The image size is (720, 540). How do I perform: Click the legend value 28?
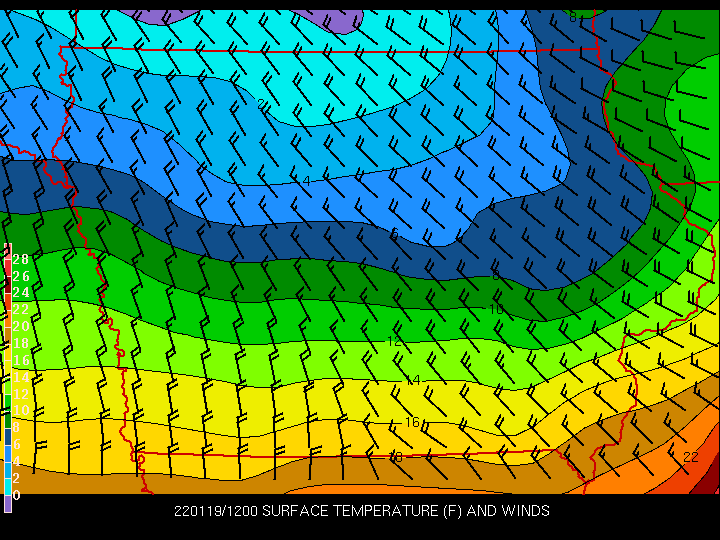pos(21,259)
